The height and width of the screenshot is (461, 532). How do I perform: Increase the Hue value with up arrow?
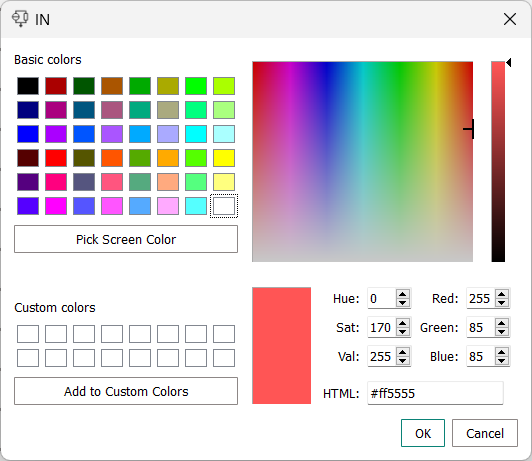pyautogui.click(x=402, y=294)
